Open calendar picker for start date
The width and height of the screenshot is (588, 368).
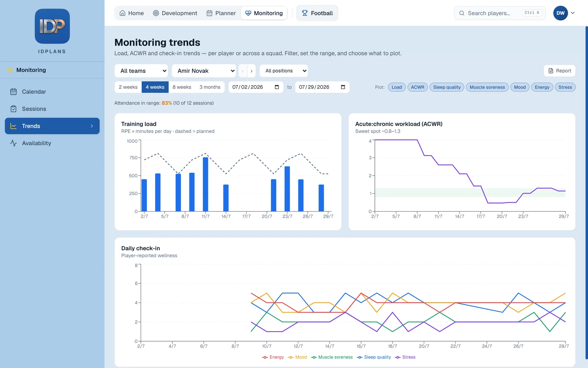[277, 87]
